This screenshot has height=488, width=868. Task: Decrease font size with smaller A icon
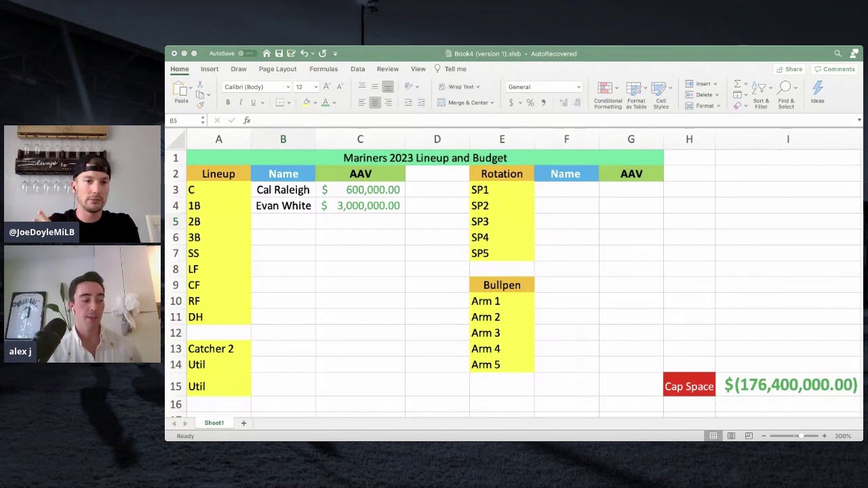coord(339,87)
